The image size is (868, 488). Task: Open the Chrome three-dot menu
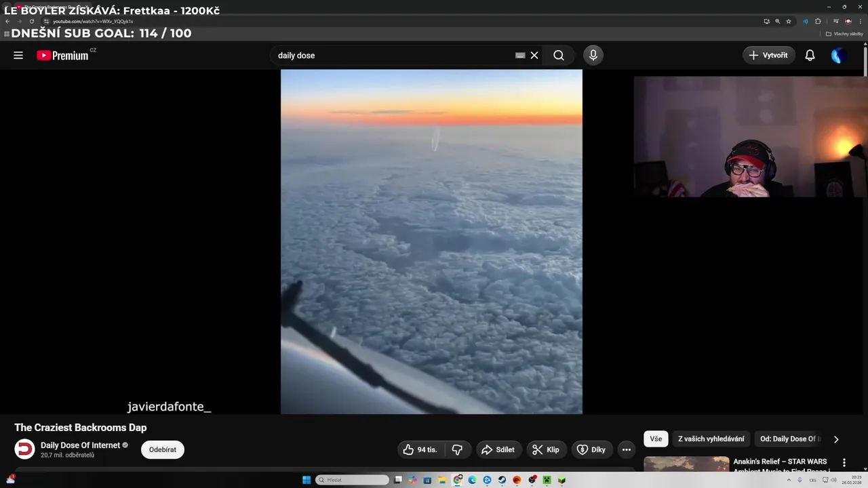point(861,22)
